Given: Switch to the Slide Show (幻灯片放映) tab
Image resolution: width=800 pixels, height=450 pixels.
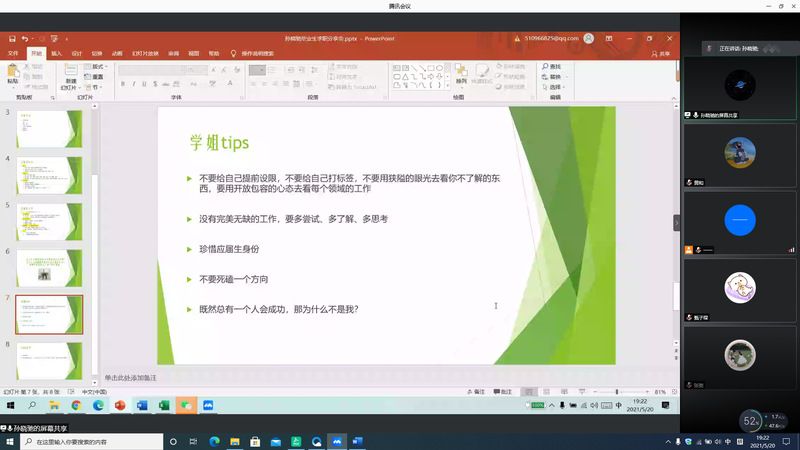Looking at the screenshot, I should click(145, 54).
